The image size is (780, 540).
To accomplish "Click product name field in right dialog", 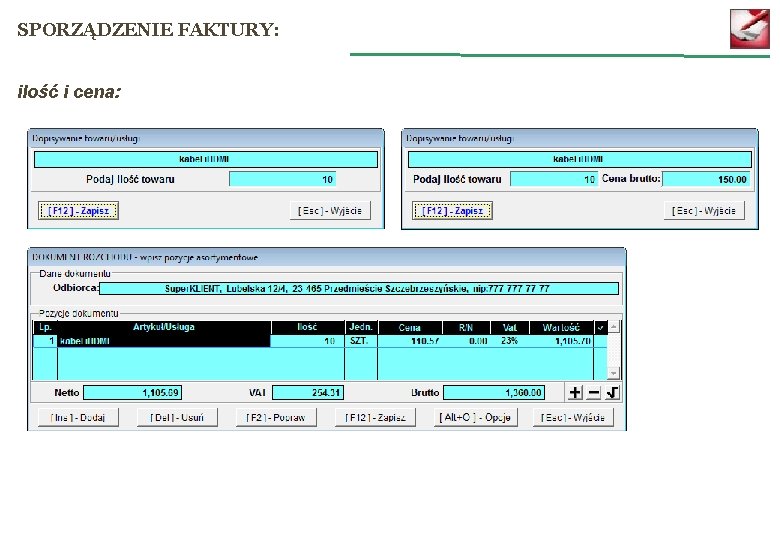I will [x=580, y=159].
